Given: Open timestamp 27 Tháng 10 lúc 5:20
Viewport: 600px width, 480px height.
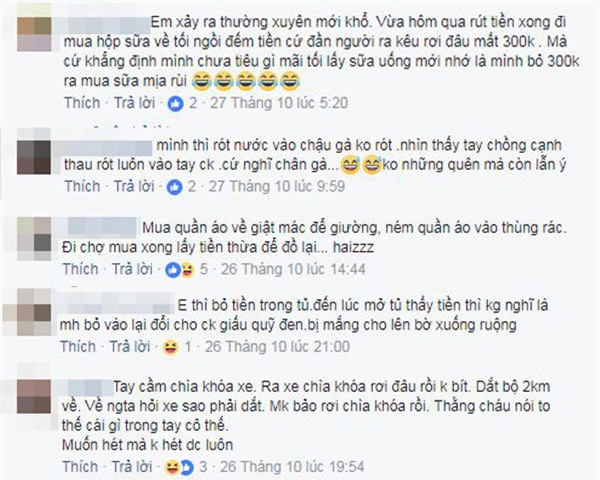Looking at the screenshot, I should coord(279,103).
